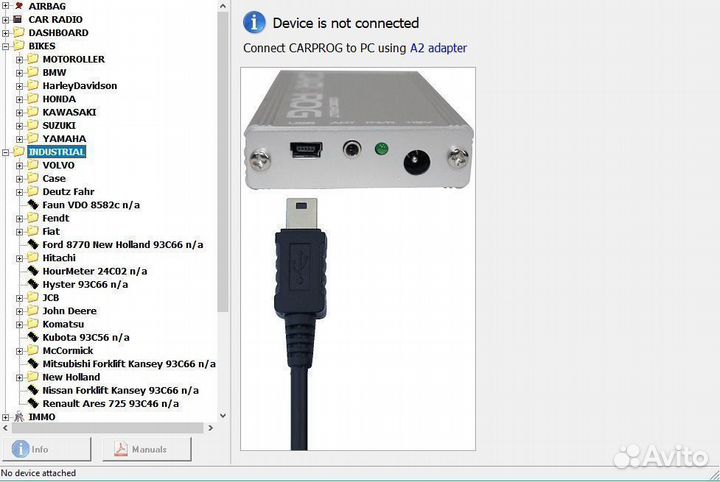Select Ford 8770 New Holland 93C66 entry
Viewport: 720px width, 482px height.
[x=123, y=245]
